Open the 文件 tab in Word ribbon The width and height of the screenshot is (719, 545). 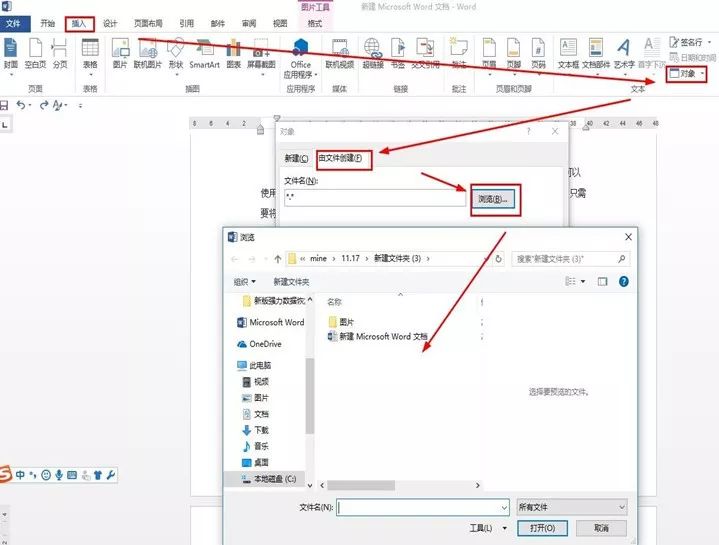point(14,23)
